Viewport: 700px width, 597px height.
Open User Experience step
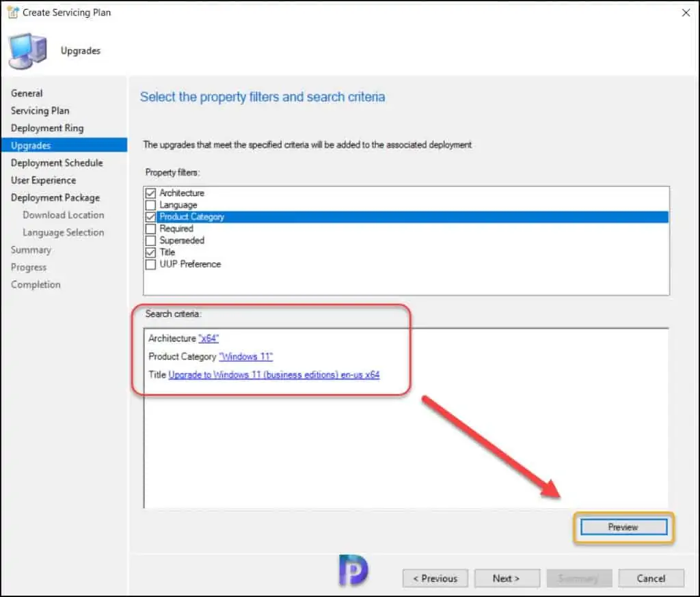coord(43,180)
